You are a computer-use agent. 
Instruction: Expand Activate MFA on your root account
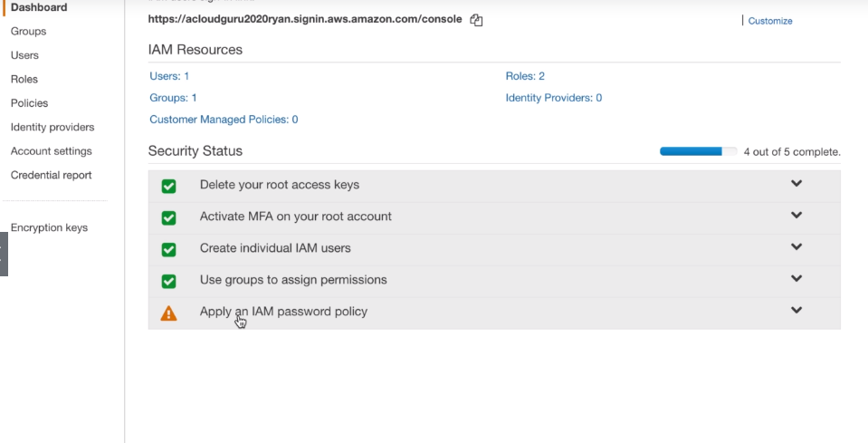pyautogui.click(x=796, y=216)
